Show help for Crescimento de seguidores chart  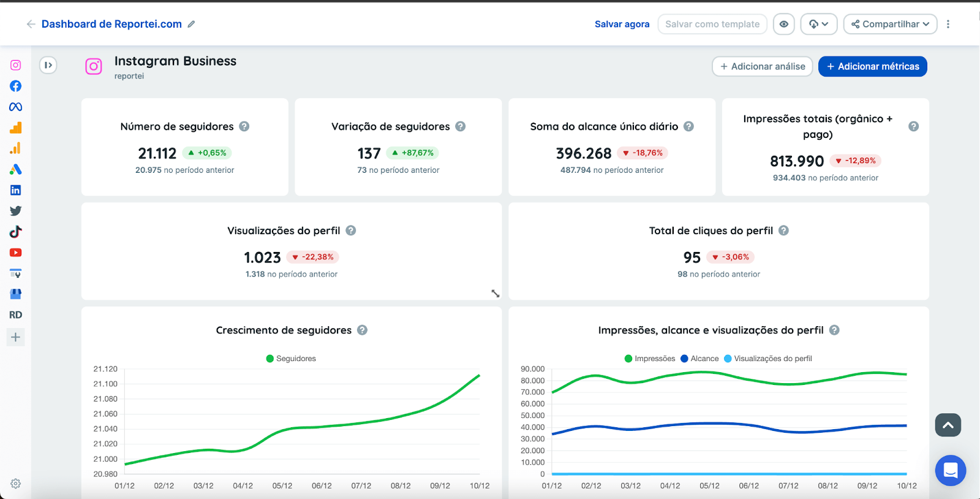click(363, 330)
